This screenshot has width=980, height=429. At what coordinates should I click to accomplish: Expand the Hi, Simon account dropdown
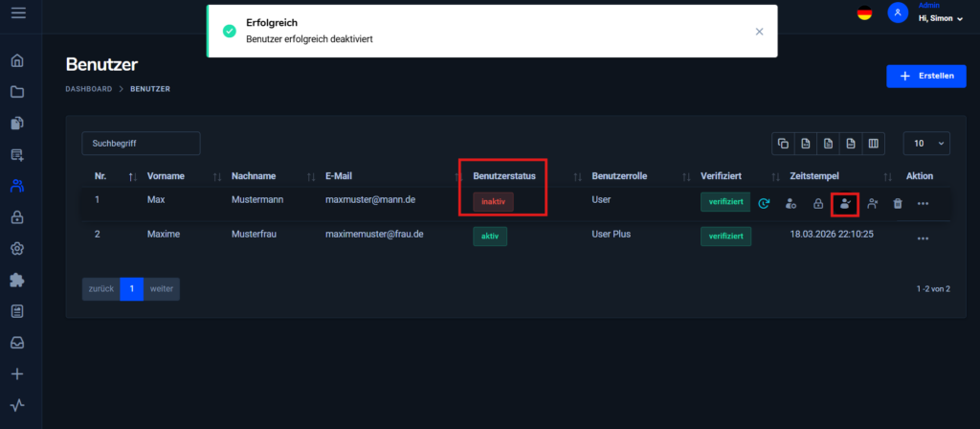[940, 19]
